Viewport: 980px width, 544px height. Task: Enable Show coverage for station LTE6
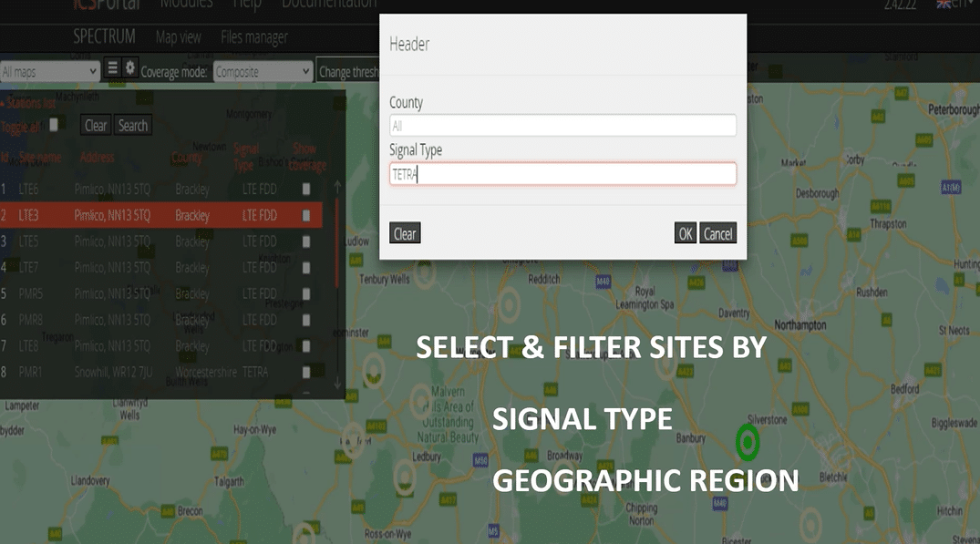tap(306, 190)
